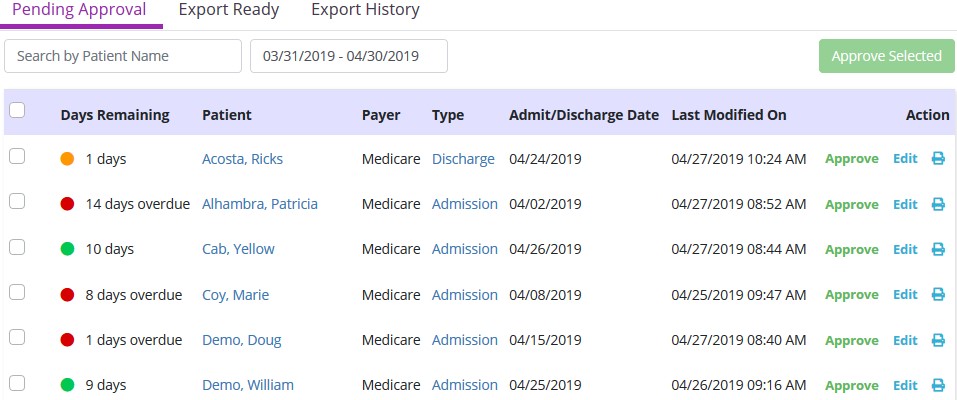Tick the select-all checkbox in table header
Screen dimensions: 957x400
[x=17, y=111]
